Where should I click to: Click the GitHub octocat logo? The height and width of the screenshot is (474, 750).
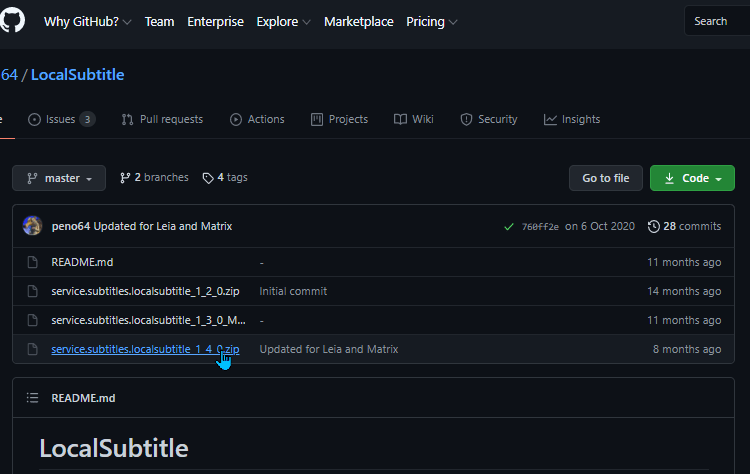[12, 21]
